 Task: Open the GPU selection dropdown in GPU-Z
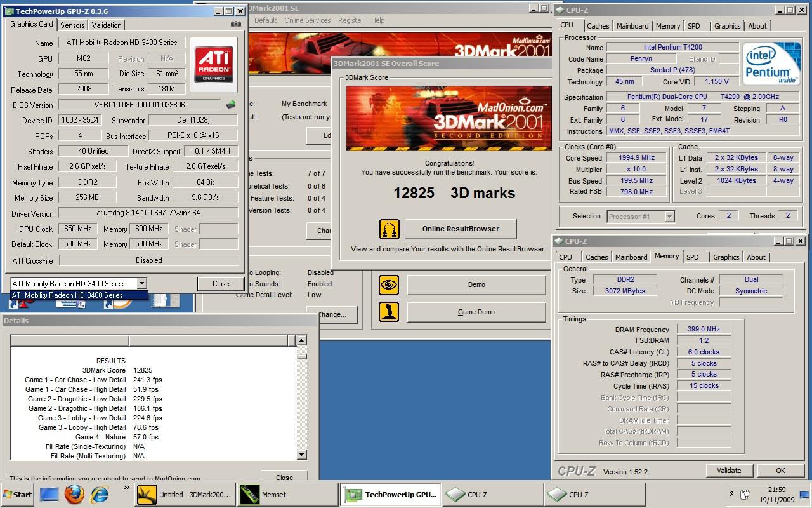click(141, 283)
